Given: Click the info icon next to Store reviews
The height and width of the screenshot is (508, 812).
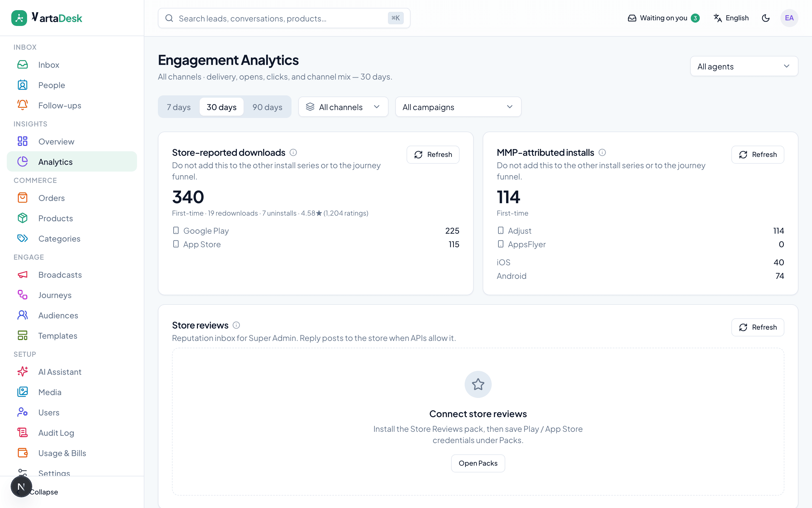Looking at the screenshot, I should point(236,325).
